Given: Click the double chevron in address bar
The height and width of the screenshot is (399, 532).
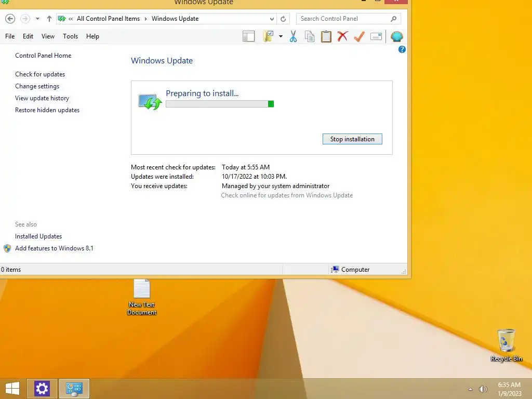Looking at the screenshot, I should pyautogui.click(x=71, y=19).
